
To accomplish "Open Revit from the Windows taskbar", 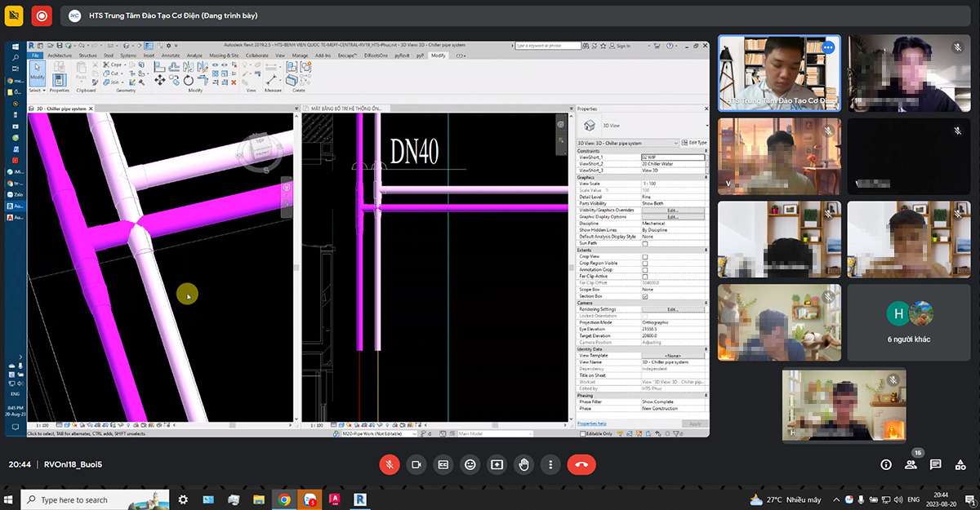I will pyautogui.click(x=360, y=499).
